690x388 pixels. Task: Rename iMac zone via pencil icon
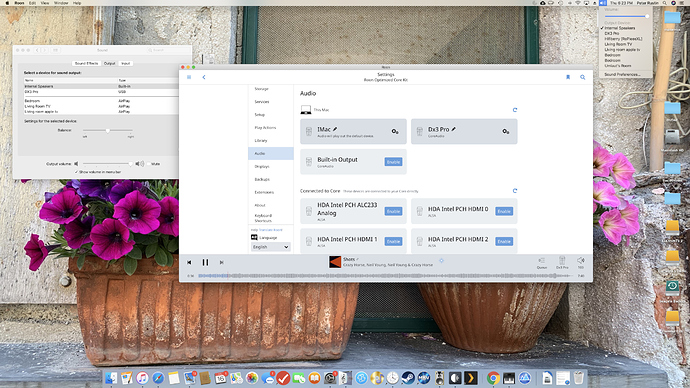[x=335, y=129]
